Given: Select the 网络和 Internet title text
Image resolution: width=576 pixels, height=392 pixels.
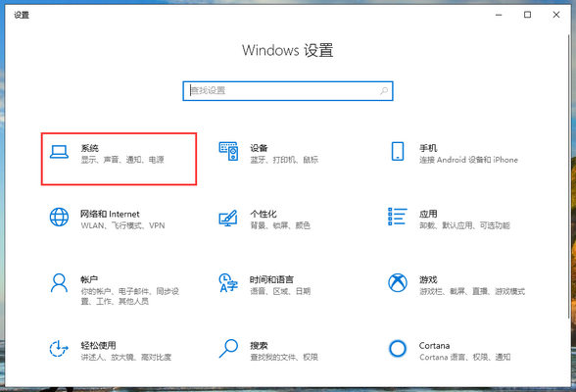Looking at the screenshot, I should (x=110, y=214).
